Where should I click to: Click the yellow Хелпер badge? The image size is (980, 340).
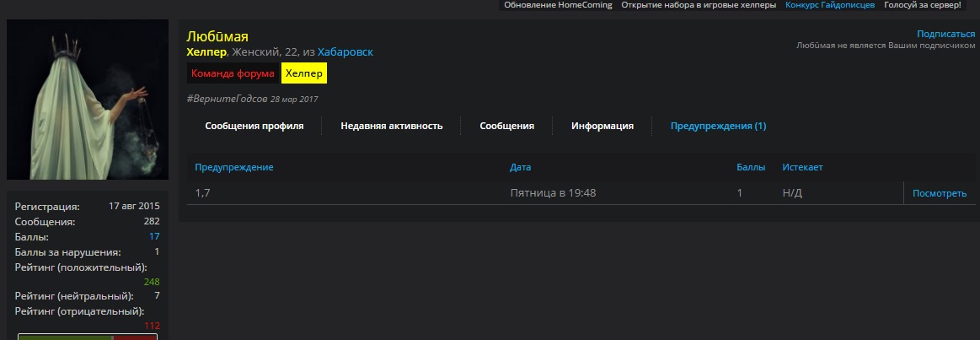(303, 73)
